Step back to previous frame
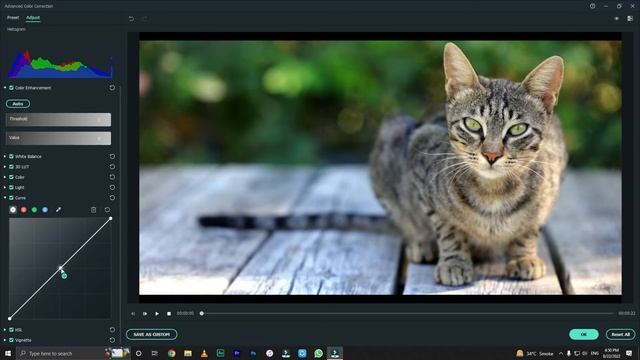640x360 pixels. [133, 313]
